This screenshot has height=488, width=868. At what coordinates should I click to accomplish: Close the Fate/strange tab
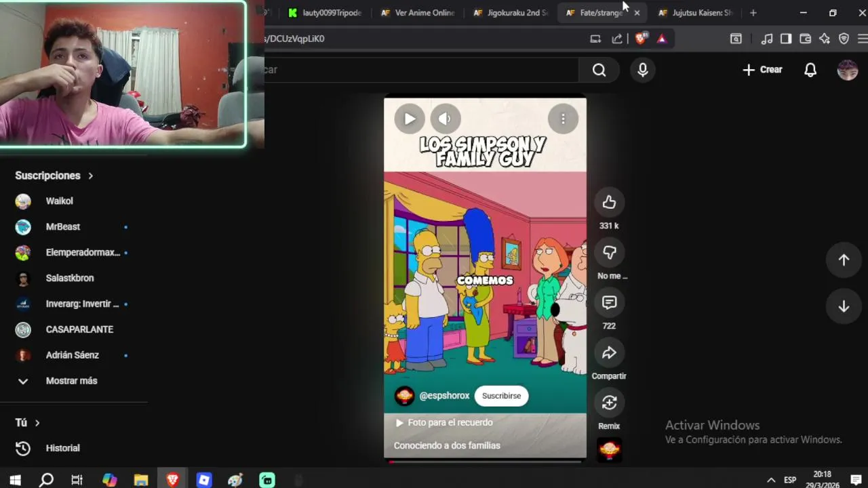coord(637,13)
